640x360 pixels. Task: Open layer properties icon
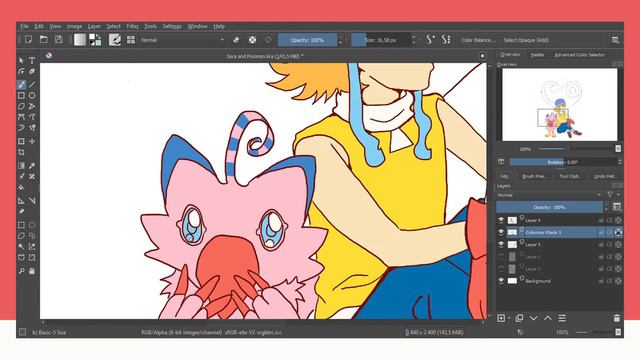click(x=562, y=318)
